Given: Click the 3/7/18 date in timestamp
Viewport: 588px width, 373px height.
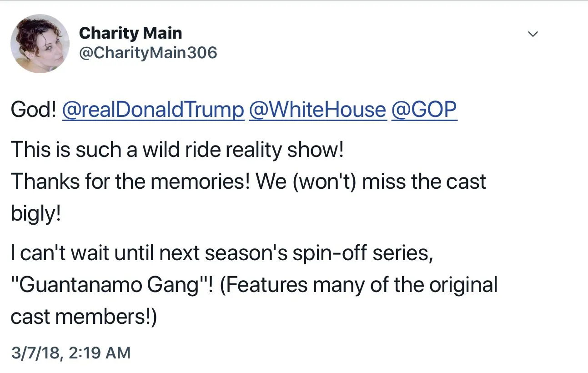Looking at the screenshot, I should coord(36,353).
